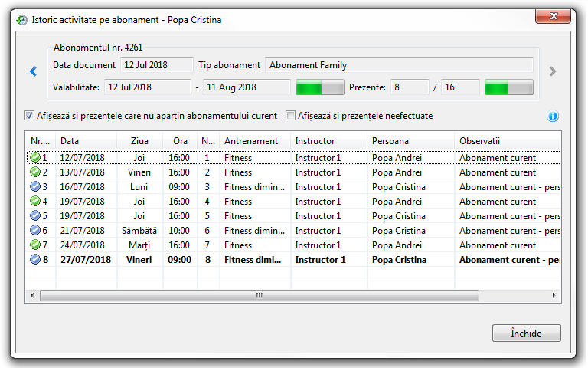Image resolution: width=588 pixels, height=368 pixels.
Task: Click horizontal scrollbar right arrow
Action: pos(555,295)
